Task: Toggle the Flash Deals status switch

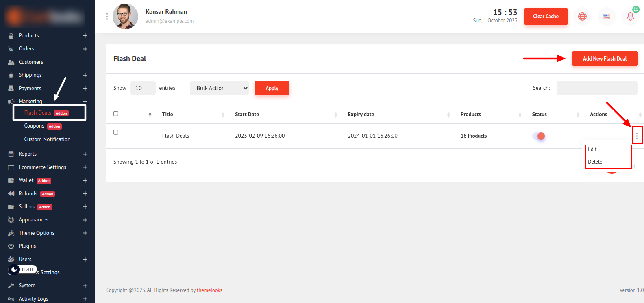Action: coord(538,136)
